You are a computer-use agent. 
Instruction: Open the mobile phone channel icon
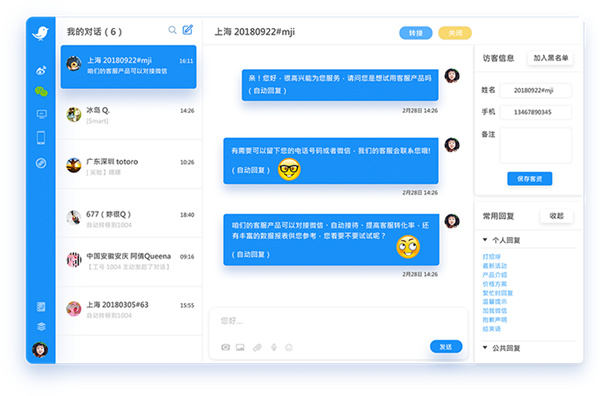[41, 138]
